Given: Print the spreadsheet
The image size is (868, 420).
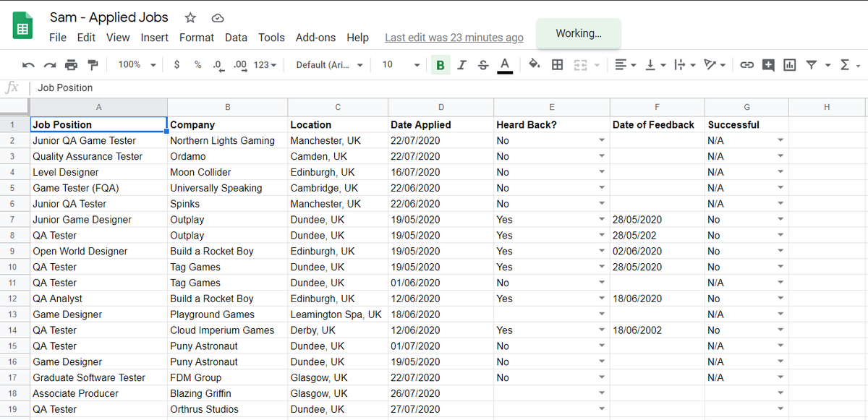Looking at the screenshot, I should point(71,65).
